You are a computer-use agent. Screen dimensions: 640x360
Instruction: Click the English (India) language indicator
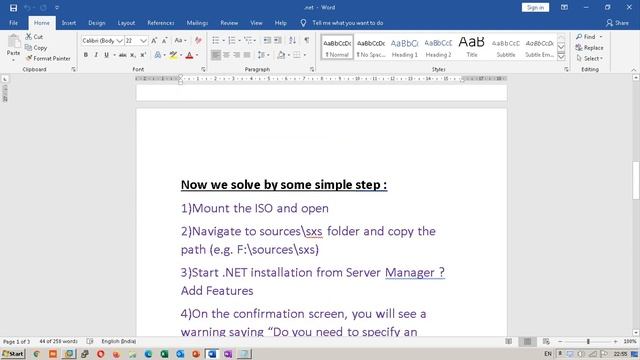pos(119,341)
